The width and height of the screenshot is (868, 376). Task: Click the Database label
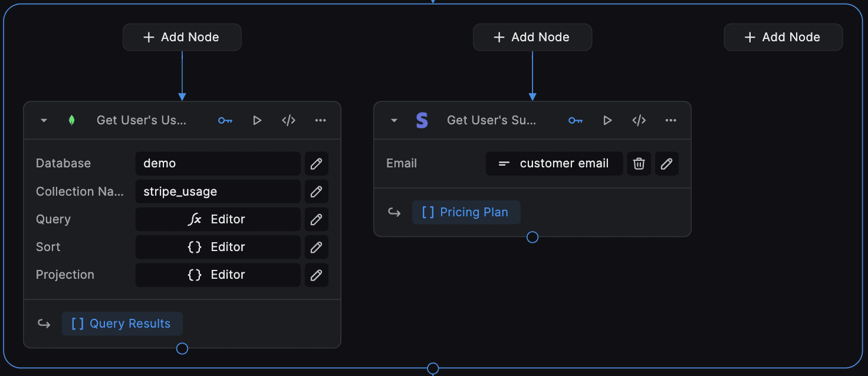tap(64, 163)
